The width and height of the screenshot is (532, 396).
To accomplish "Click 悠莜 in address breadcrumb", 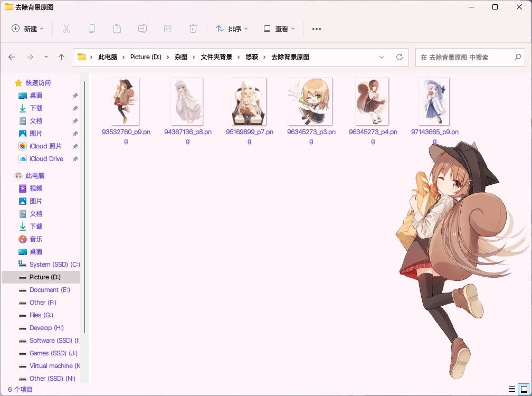I will [252, 57].
